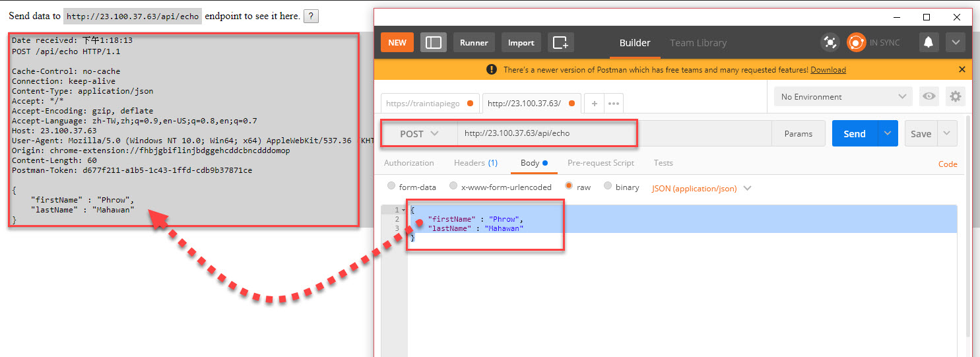Click the Content-Length: 60 line
This screenshot has height=357, width=980.
click(54, 160)
